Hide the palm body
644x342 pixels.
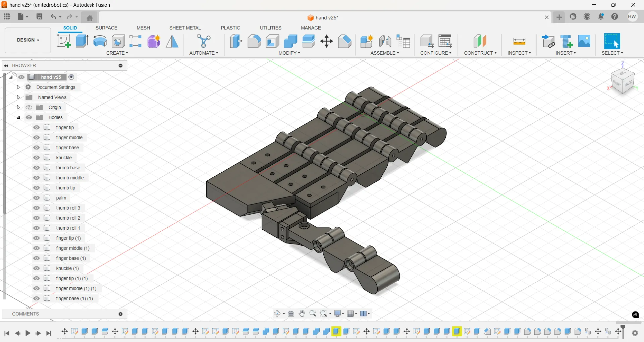pyautogui.click(x=36, y=198)
